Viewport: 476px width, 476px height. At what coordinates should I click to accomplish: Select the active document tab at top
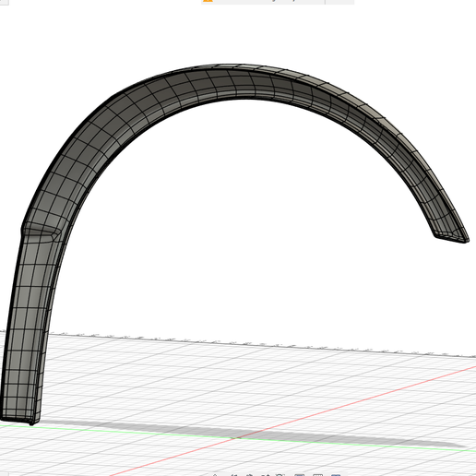263,2
